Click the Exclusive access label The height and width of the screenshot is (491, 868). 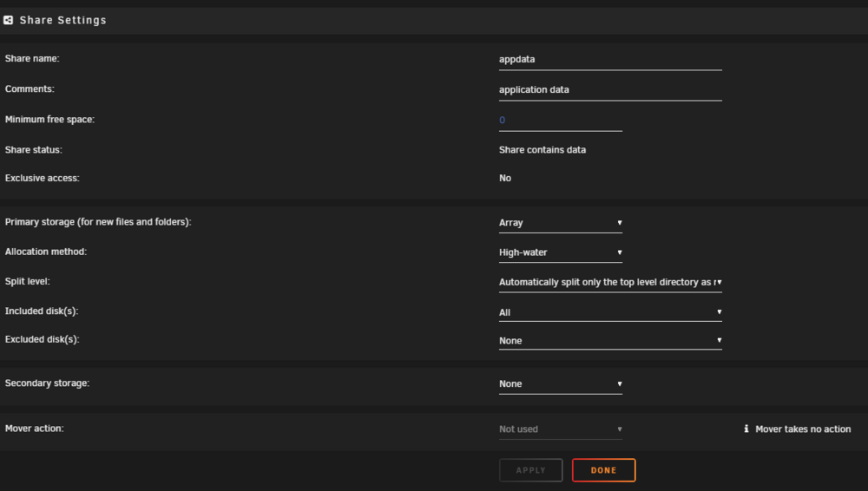pos(42,178)
